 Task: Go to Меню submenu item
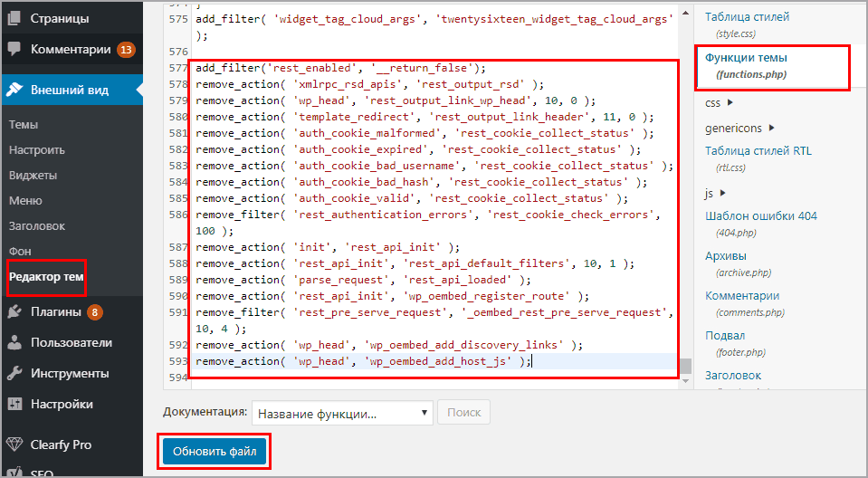pos(25,200)
